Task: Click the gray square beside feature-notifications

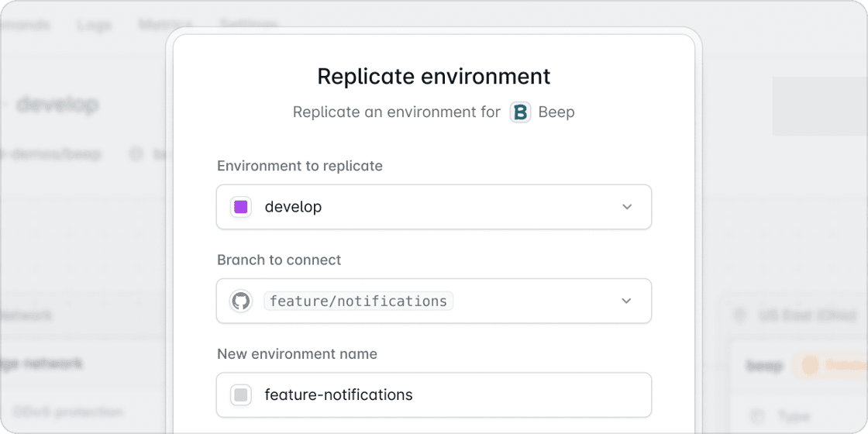Action: click(x=241, y=395)
